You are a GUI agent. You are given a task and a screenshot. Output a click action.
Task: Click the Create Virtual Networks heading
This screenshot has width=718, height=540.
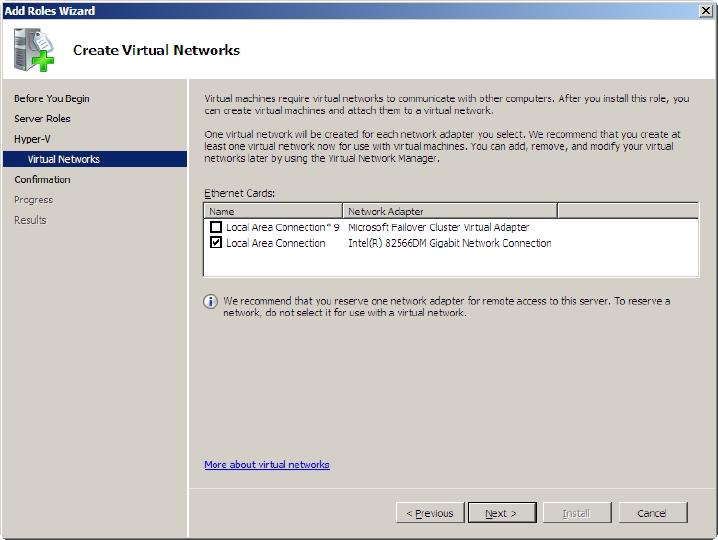coord(156,50)
